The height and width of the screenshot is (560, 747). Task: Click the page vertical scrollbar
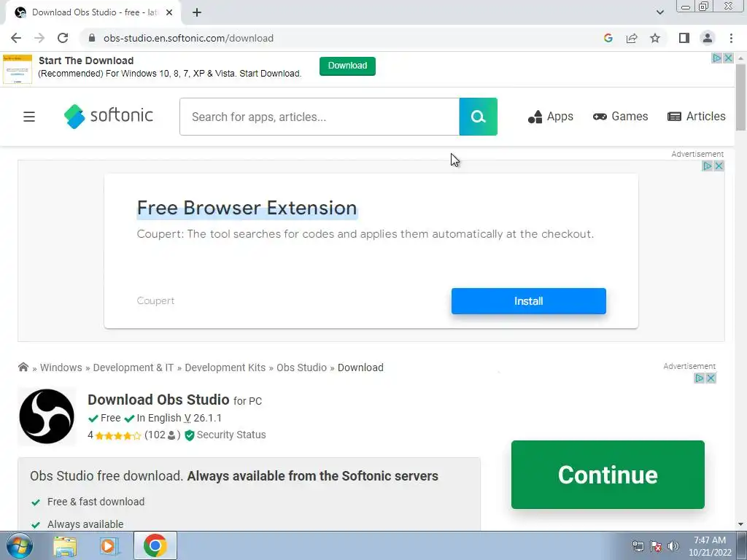(x=740, y=97)
